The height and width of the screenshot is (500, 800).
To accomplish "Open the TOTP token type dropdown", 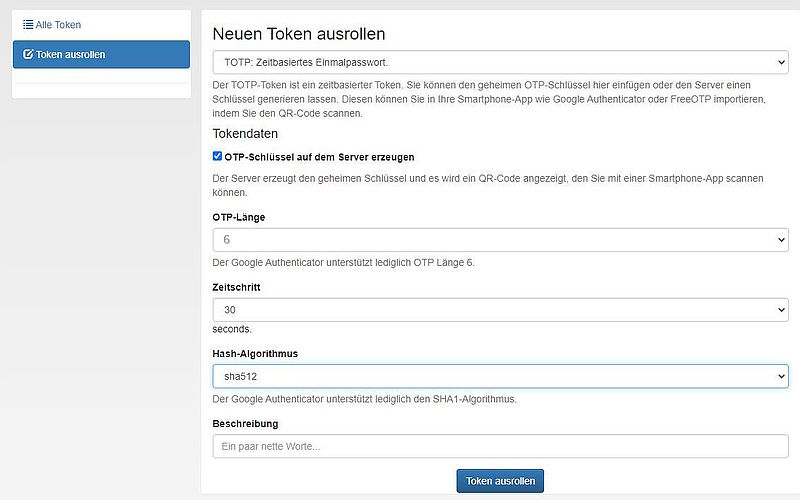I will [500, 63].
